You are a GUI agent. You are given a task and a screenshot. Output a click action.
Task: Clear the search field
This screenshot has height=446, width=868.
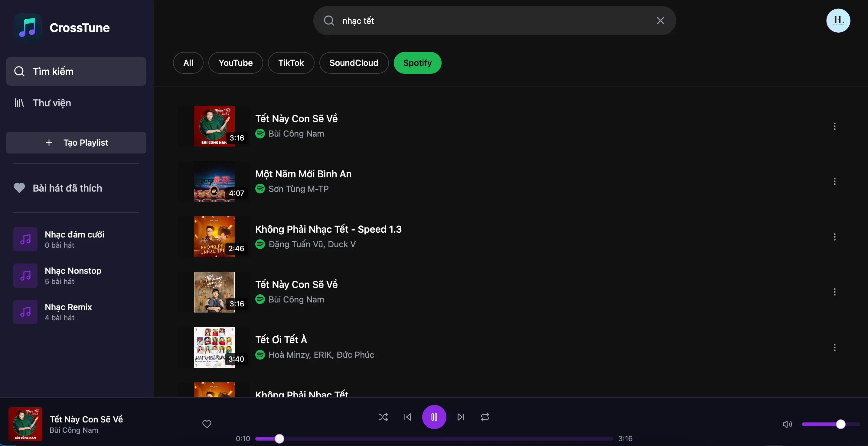tap(660, 21)
